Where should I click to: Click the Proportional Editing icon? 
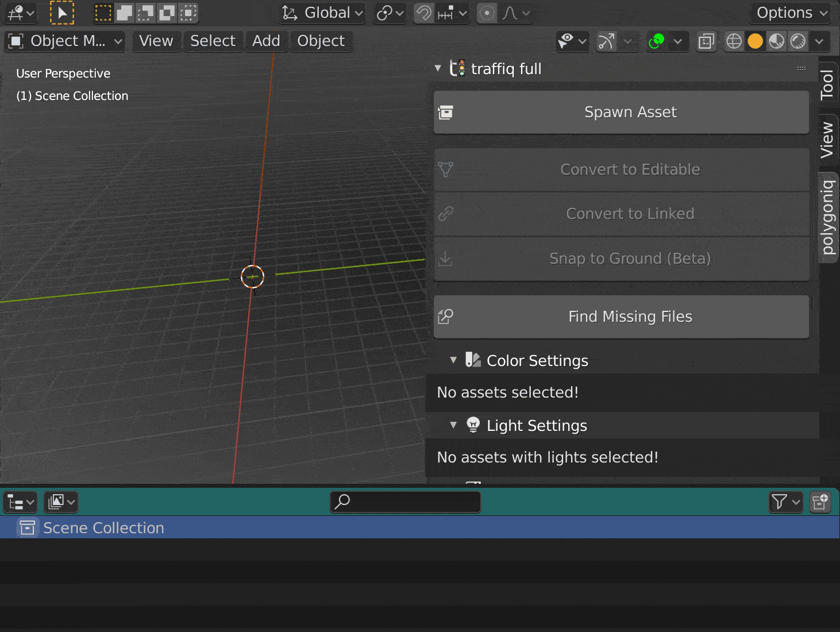(487, 13)
